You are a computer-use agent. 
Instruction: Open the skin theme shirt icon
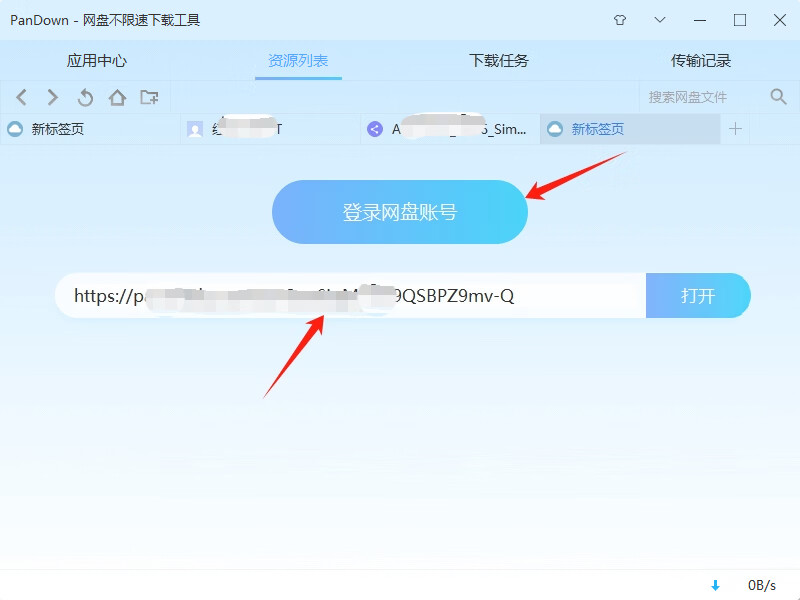[x=620, y=20]
